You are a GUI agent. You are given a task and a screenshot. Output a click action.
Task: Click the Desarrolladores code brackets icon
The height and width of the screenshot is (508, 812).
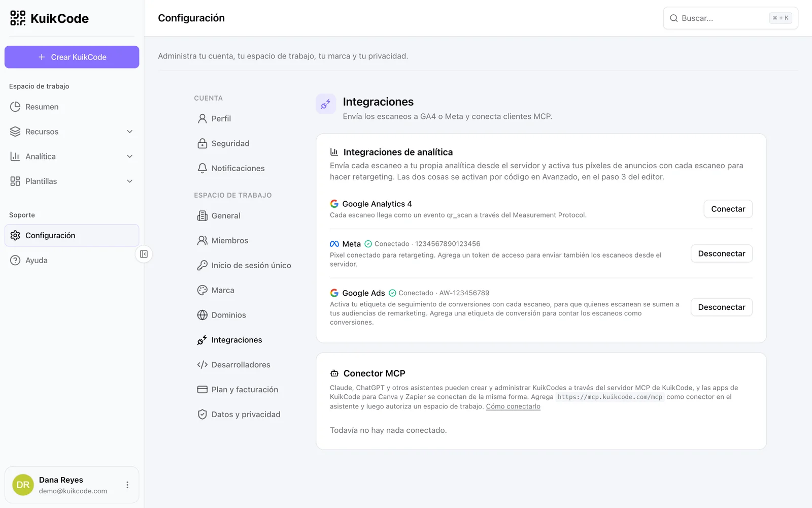coord(202,365)
